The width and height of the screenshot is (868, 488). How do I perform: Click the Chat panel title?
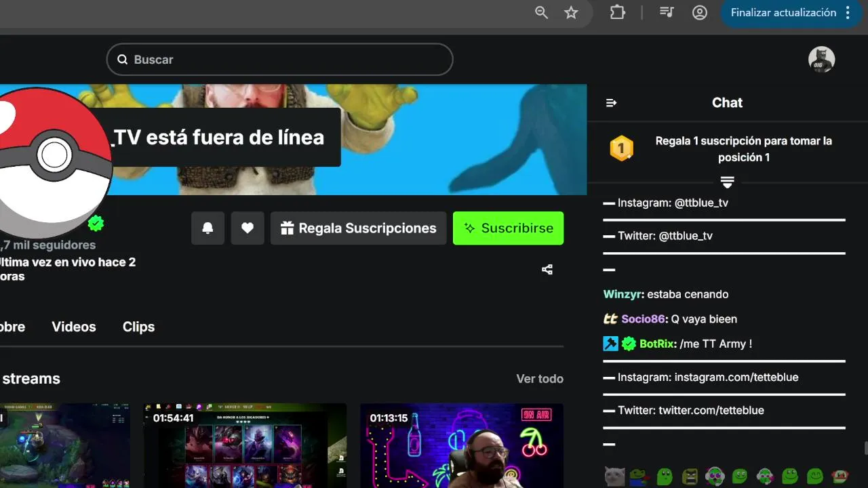[727, 103]
